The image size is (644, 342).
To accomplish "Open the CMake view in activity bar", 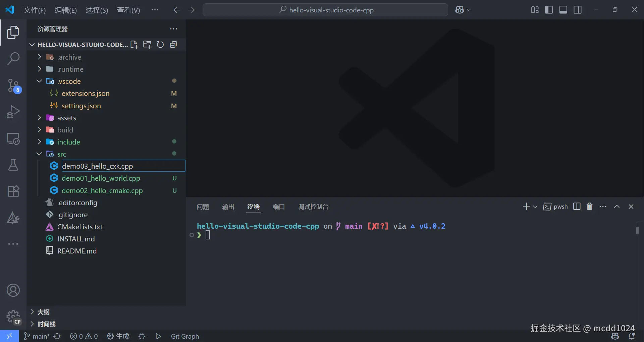I will point(13,218).
